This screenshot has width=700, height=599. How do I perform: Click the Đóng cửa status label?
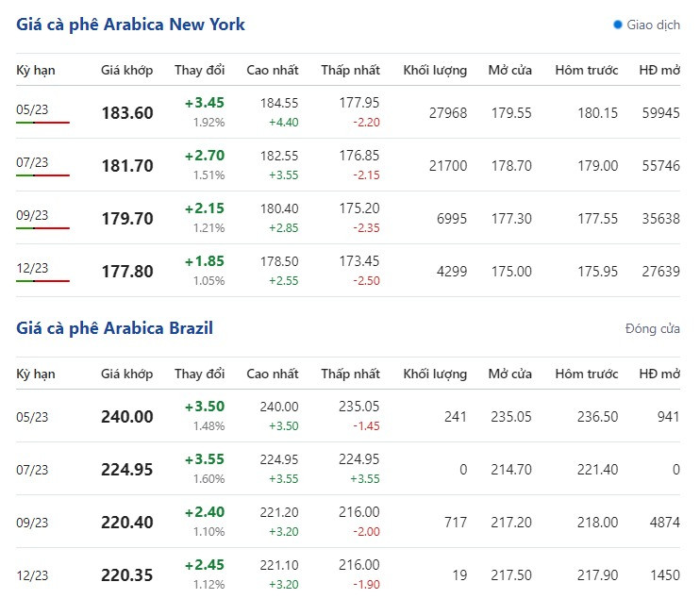point(652,329)
